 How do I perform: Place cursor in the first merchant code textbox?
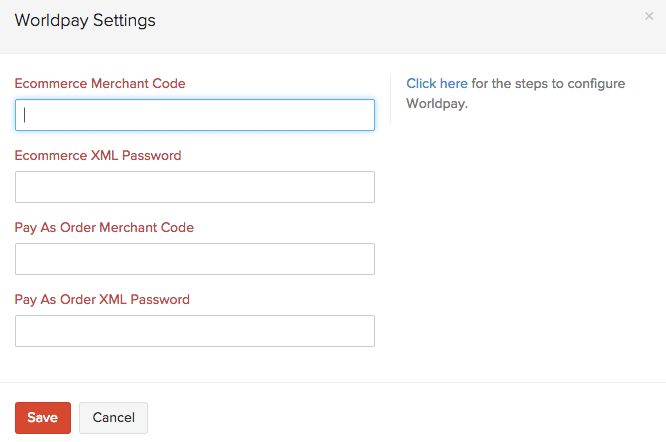(x=195, y=115)
